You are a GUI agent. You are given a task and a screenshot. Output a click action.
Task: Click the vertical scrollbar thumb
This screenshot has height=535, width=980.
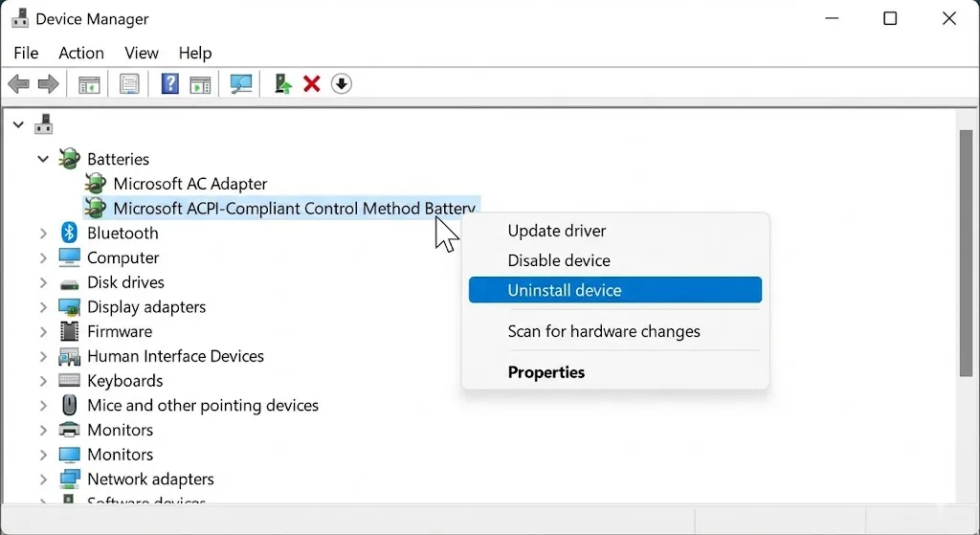click(x=967, y=253)
